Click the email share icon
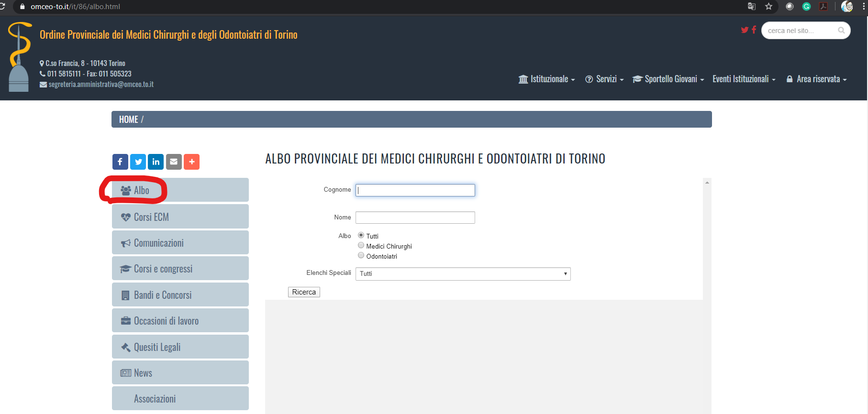 click(174, 162)
